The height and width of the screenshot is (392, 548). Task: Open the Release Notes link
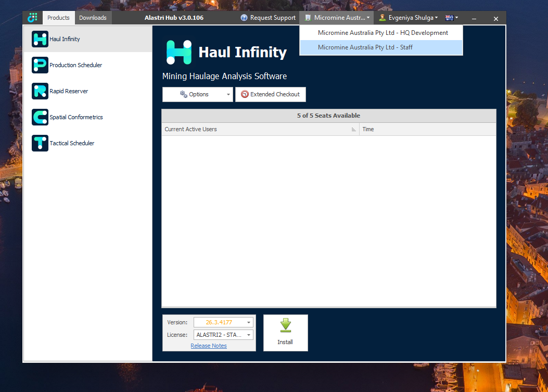[x=209, y=346]
